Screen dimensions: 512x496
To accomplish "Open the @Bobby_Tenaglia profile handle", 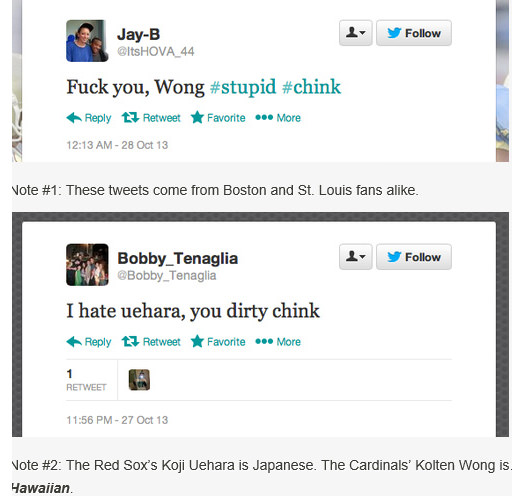I will [167, 276].
